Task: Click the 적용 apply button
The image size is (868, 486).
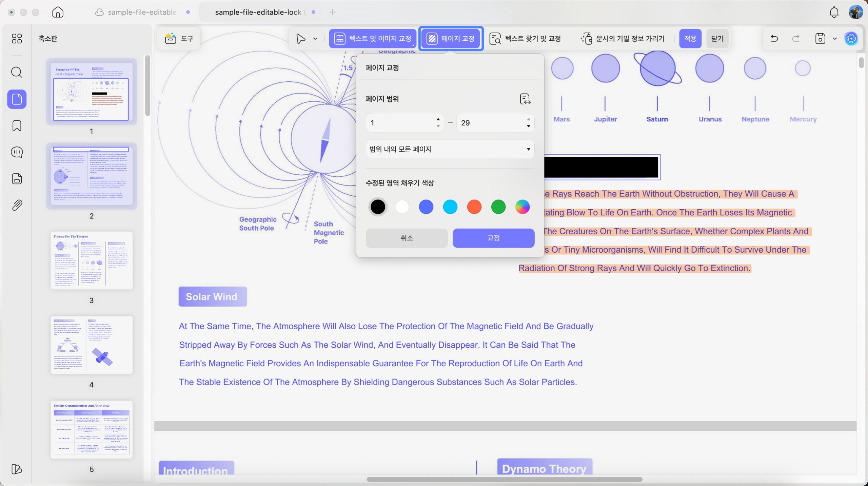Action: click(x=690, y=38)
